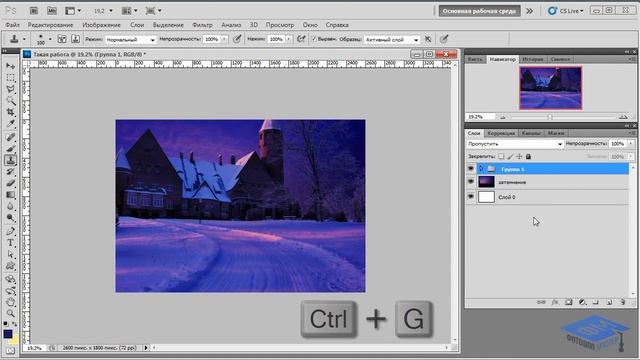Screen dimensions: 640x360
Task: Open the clone mode dropdown Нормальный
Action: coord(130,40)
